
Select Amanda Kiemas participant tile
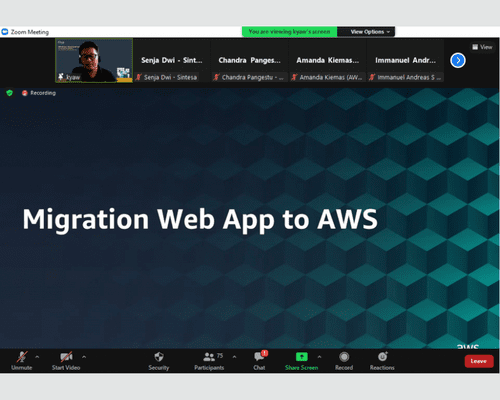pyautogui.click(x=328, y=60)
